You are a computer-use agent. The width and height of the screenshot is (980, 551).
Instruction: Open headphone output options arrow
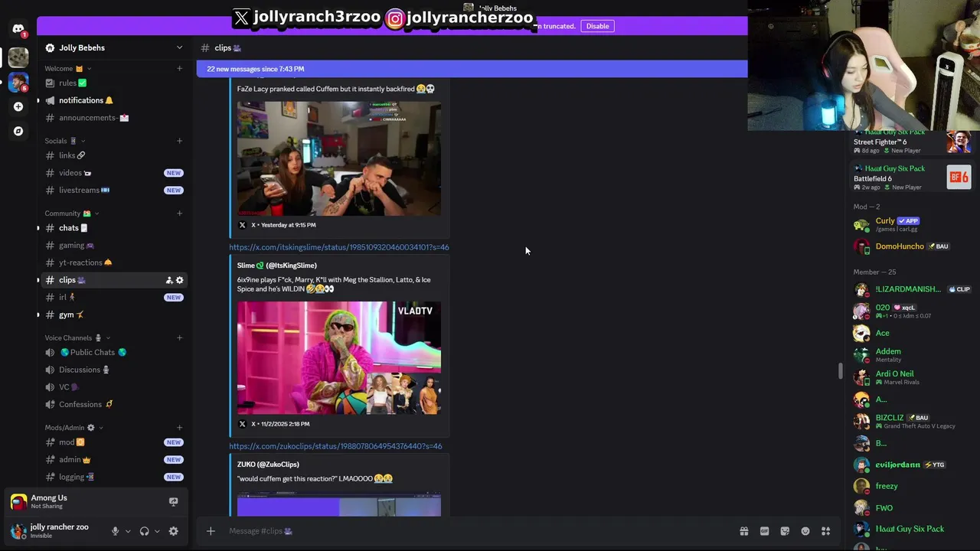(157, 531)
